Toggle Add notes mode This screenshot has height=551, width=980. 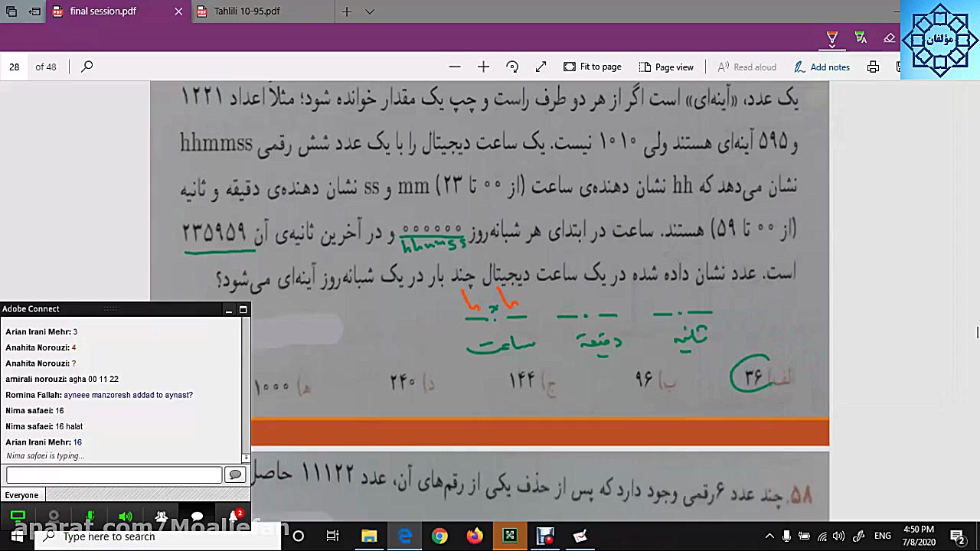(x=822, y=67)
